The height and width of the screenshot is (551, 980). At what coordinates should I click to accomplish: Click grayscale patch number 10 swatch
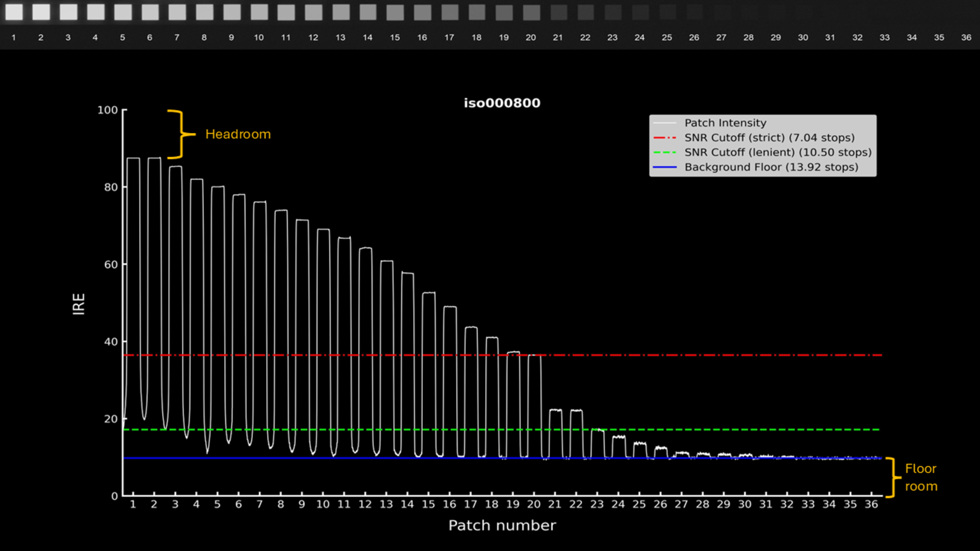pos(259,12)
